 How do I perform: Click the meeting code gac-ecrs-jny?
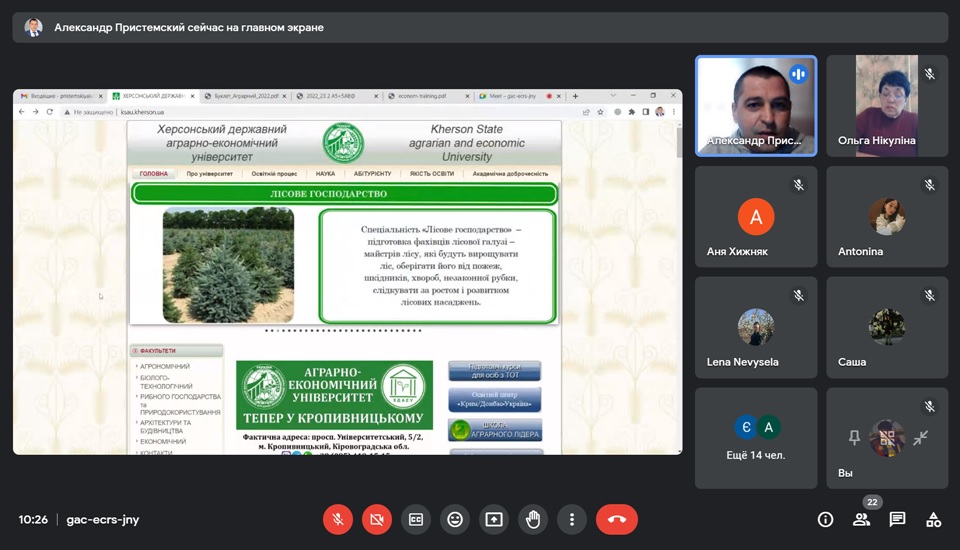click(103, 519)
